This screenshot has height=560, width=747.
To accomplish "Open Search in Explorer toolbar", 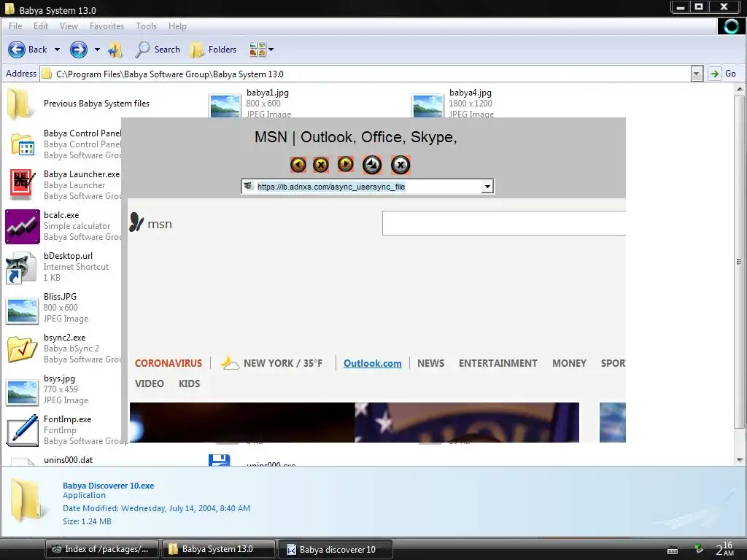I will (x=158, y=50).
